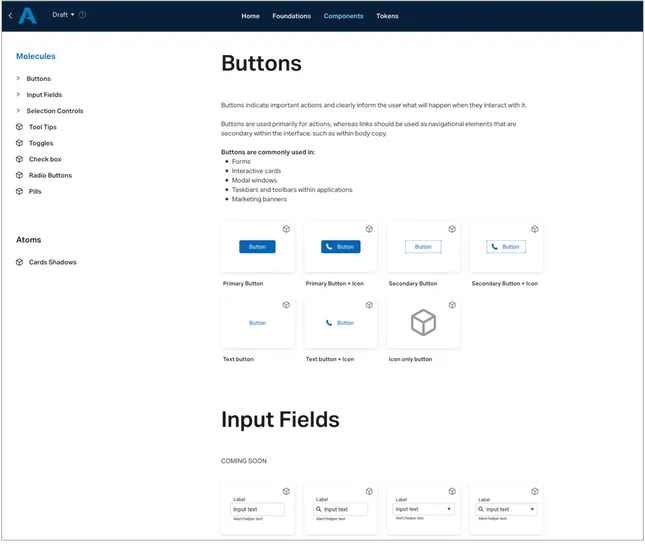Click the outlined Button with phone icon
Image resolution: width=645 pixels, height=544 pixels.
click(x=506, y=247)
